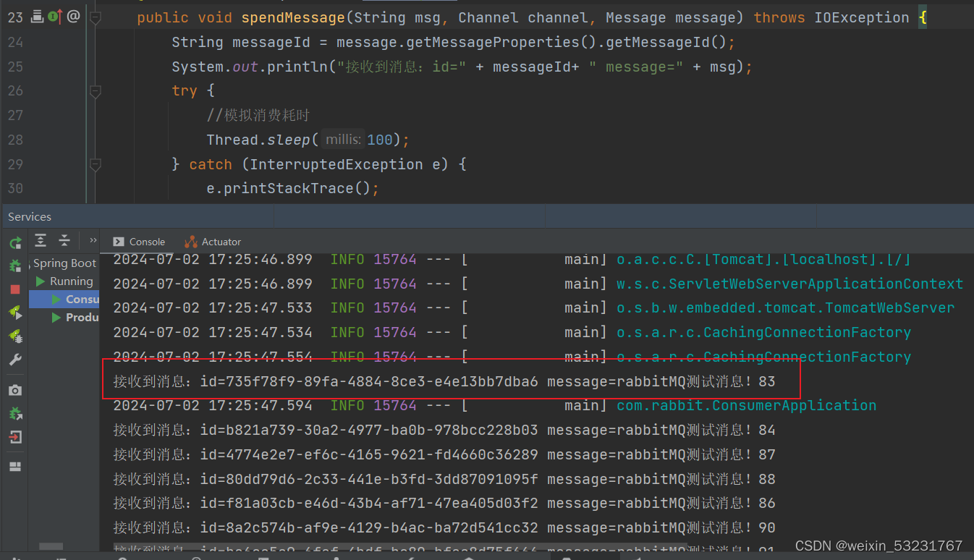Viewport: 974px width, 560px height.
Task: Change the layout via the bottom panel-layout icon
Action: point(14,467)
